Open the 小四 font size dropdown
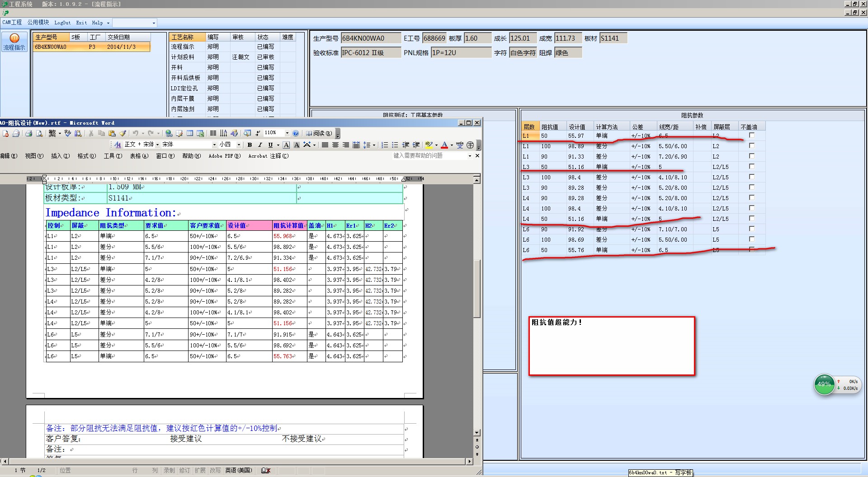 [x=239, y=145]
